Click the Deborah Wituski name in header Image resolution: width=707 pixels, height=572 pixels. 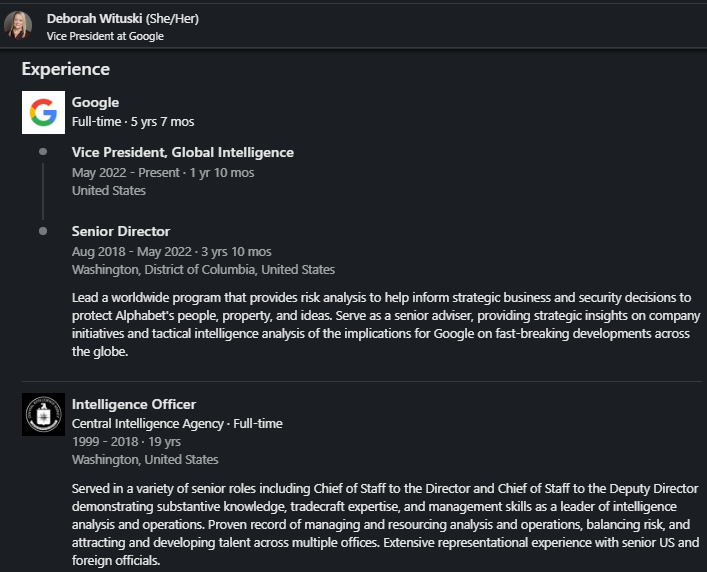pyautogui.click(x=94, y=18)
